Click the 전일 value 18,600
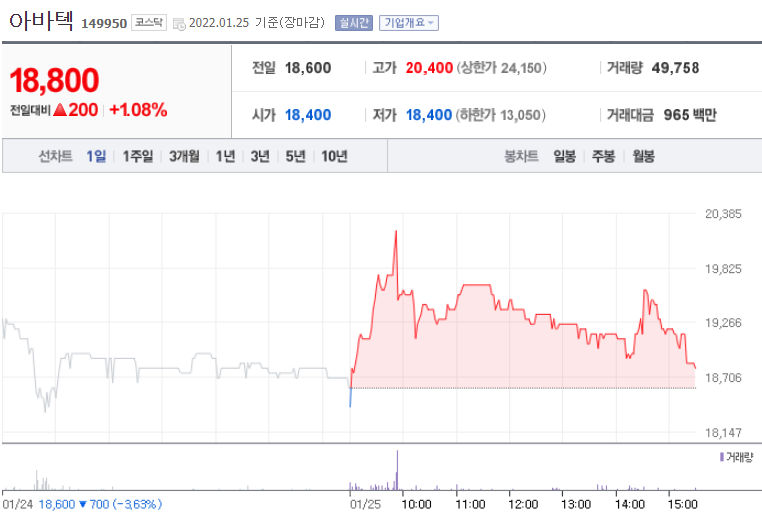The height and width of the screenshot is (529, 762). click(x=308, y=68)
